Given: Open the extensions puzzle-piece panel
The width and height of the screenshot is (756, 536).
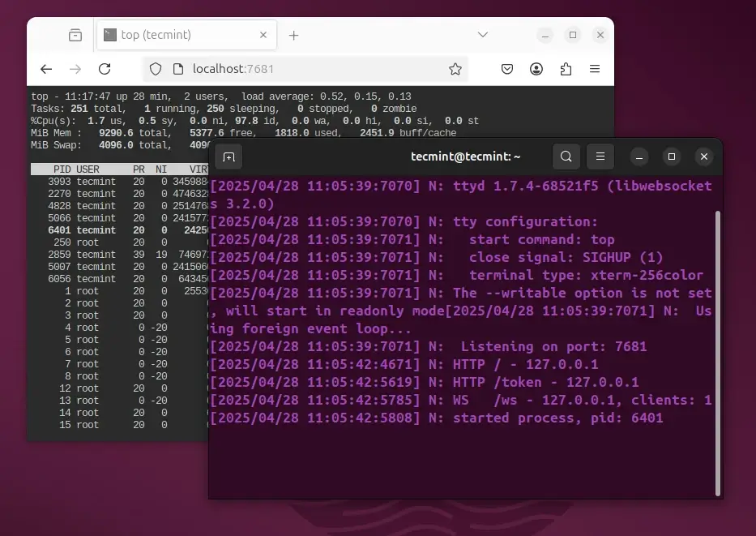Looking at the screenshot, I should pos(566,69).
